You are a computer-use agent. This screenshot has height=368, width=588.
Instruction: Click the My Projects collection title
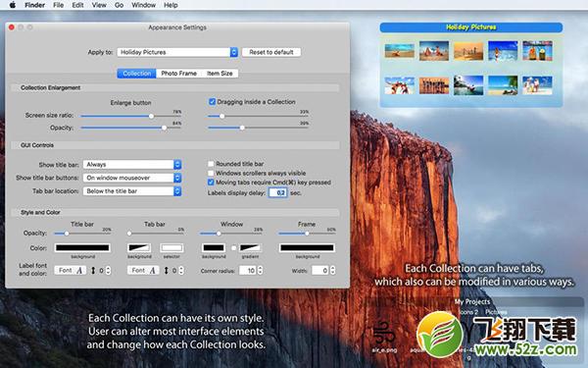[471, 301]
